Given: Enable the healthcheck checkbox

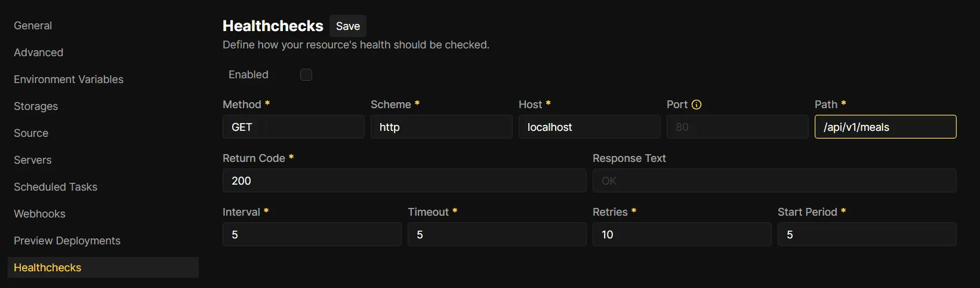Looking at the screenshot, I should [x=306, y=75].
